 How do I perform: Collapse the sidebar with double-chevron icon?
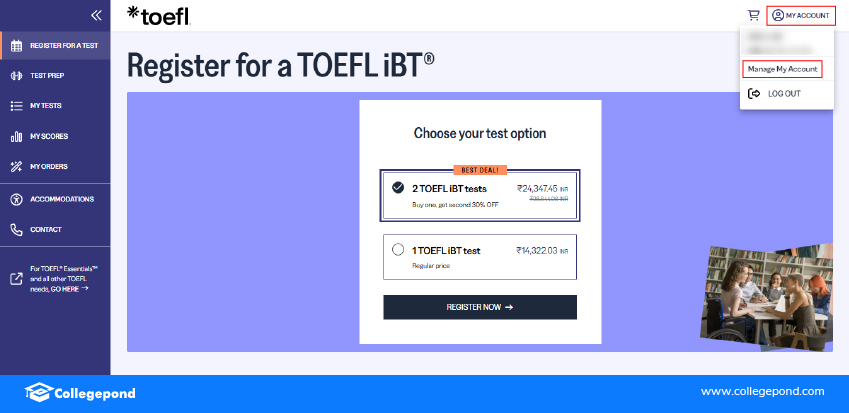click(x=96, y=15)
